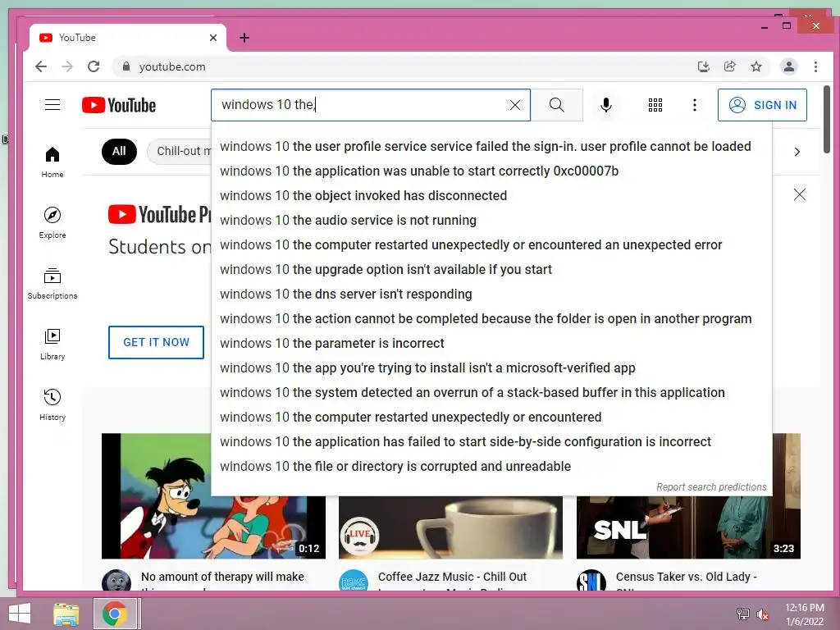Open Explore in sidebar
Screen dimensions: 840x630
(52, 223)
